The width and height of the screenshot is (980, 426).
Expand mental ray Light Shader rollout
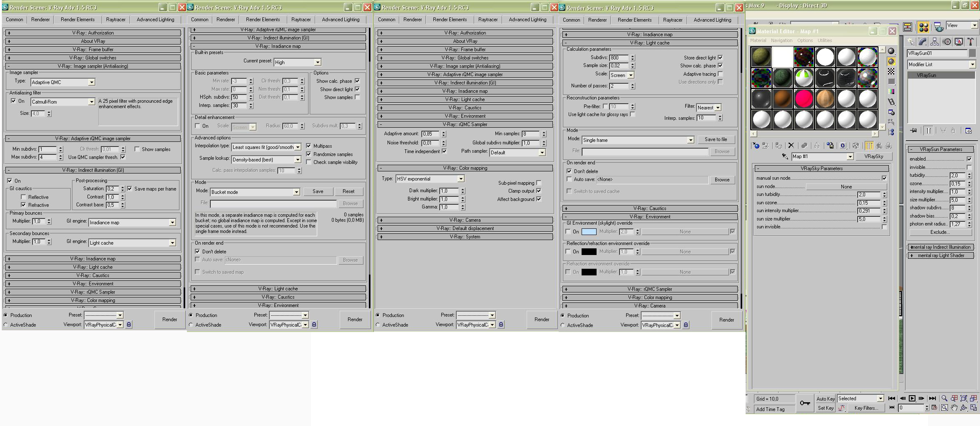(x=941, y=255)
